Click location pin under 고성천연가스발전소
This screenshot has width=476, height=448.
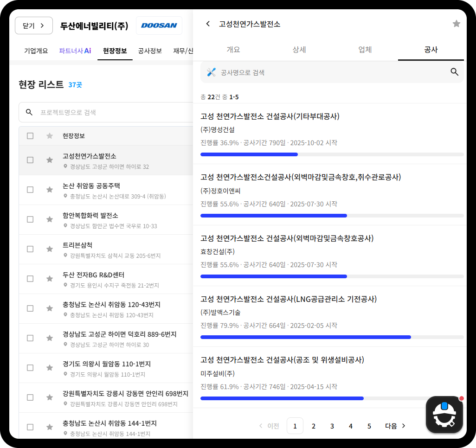click(x=65, y=166)
